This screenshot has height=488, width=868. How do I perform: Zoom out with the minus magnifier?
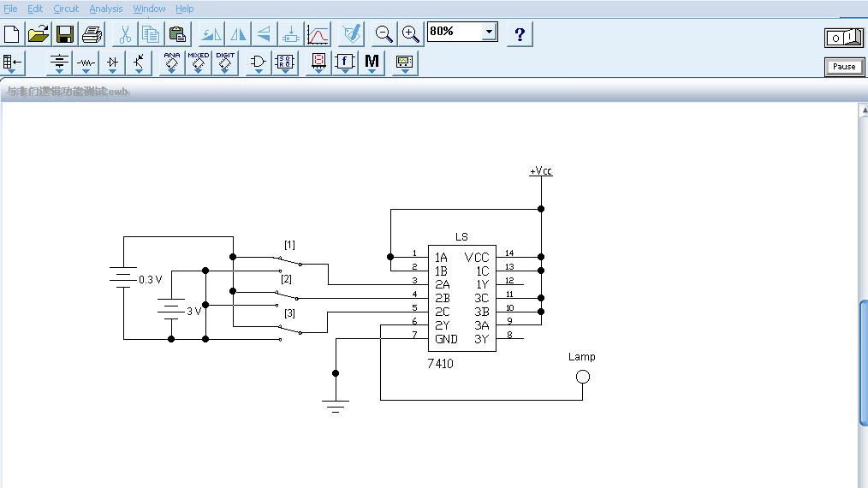point(384,34)
